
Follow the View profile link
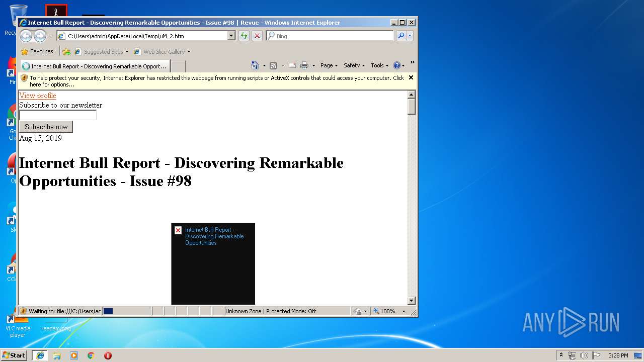(x=38, y=96)
